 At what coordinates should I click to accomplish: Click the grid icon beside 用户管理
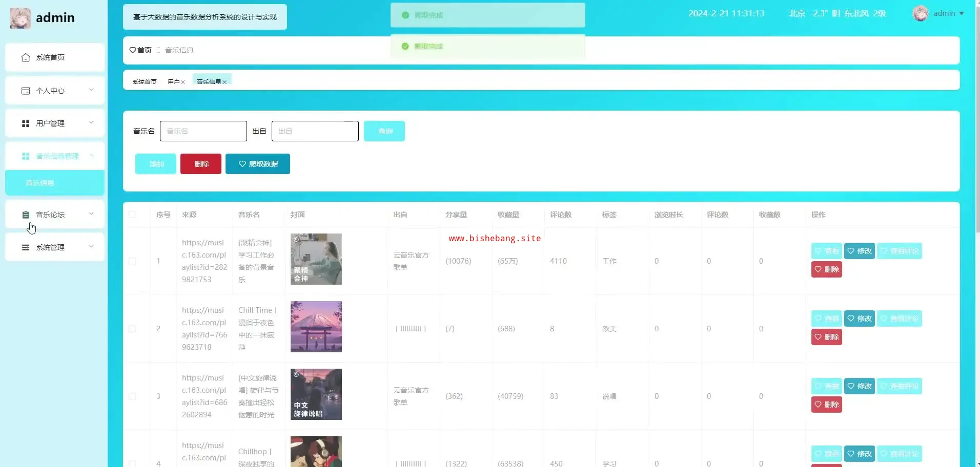coord(26,123)
